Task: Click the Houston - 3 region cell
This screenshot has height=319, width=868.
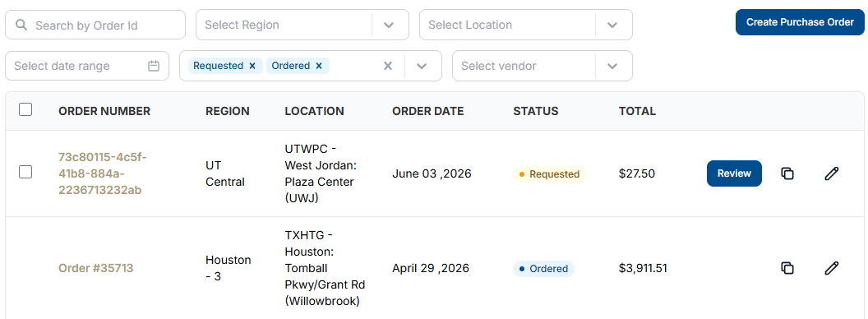Action: (x=228, y=268)
